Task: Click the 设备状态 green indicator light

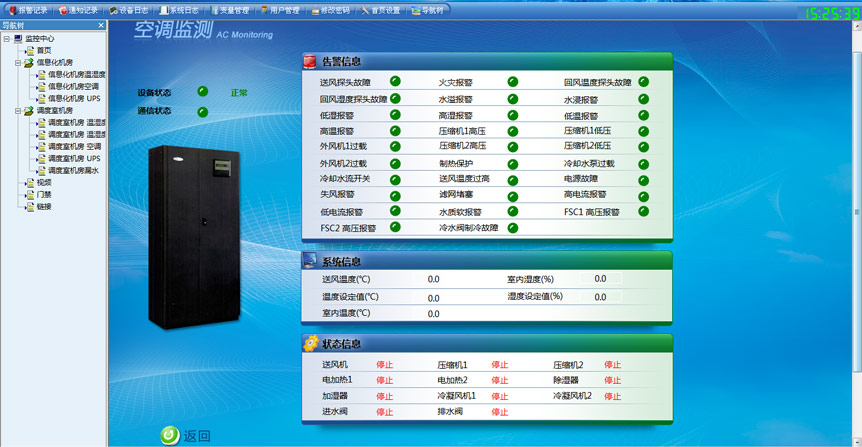Action: tap(203, 92)
